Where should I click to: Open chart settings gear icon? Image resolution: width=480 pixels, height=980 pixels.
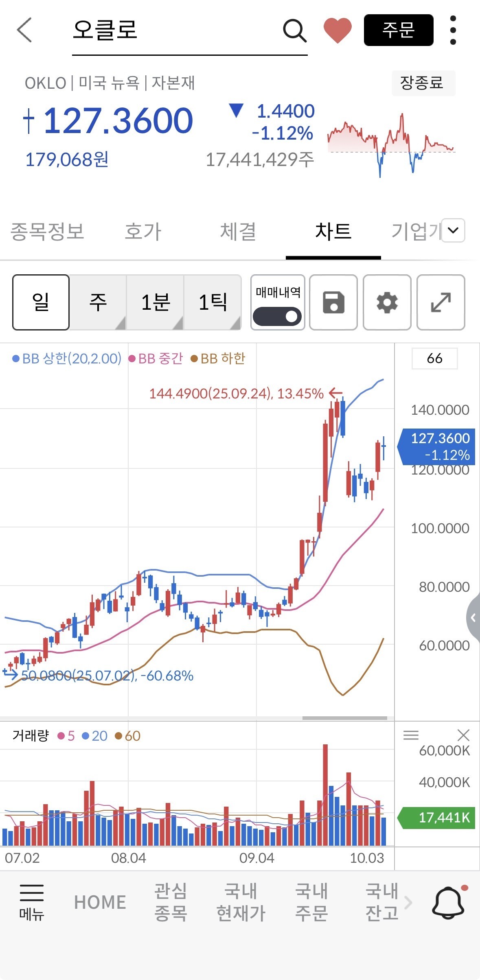[387, 302]
